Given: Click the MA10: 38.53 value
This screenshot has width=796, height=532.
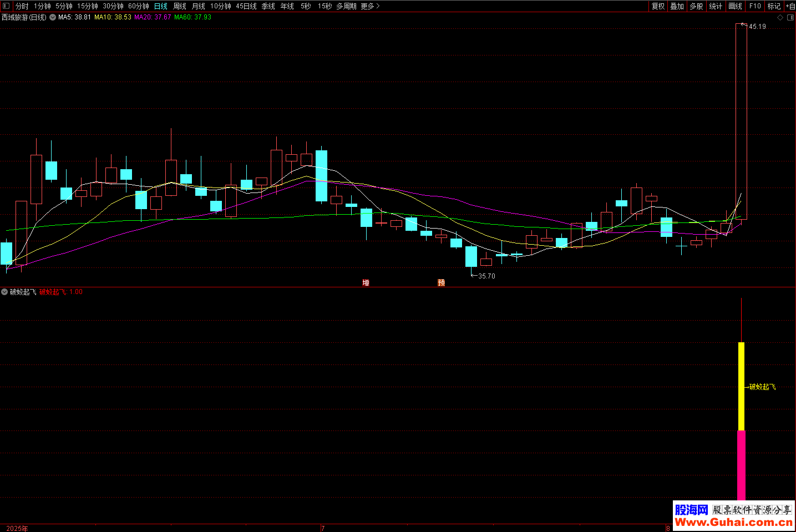Looking at the screenshot, I should [113, 17].
